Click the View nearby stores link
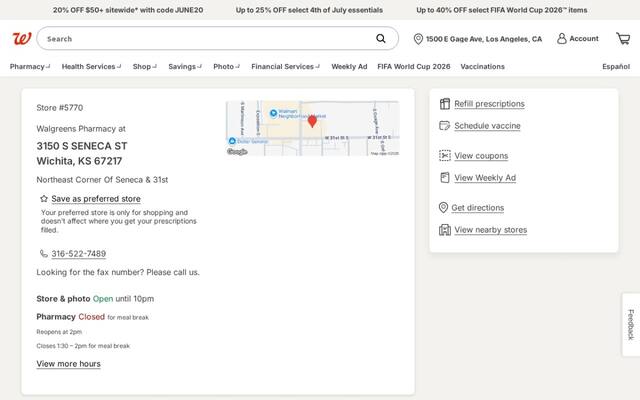Viewport: 640px width, 400px height. click(491, 230)
